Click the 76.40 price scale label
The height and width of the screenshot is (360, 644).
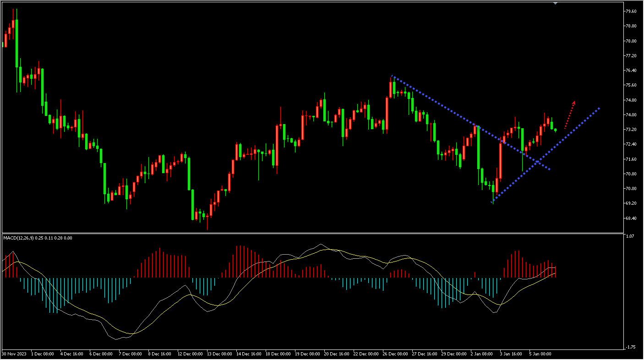coord(630,71)
